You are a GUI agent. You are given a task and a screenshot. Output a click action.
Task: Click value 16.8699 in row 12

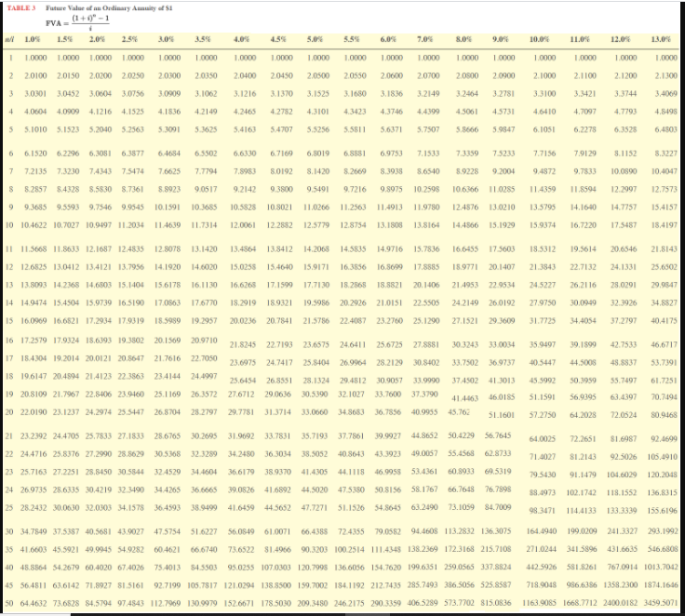click(390, 266)
